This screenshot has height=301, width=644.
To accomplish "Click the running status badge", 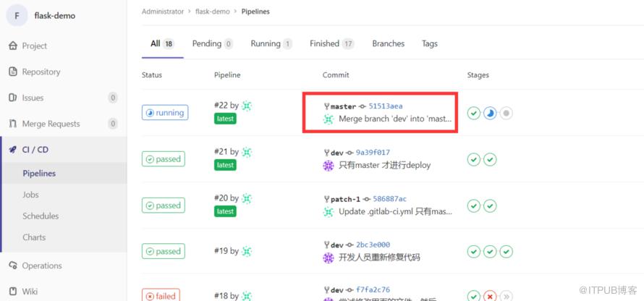I will (x=165, y=113).
